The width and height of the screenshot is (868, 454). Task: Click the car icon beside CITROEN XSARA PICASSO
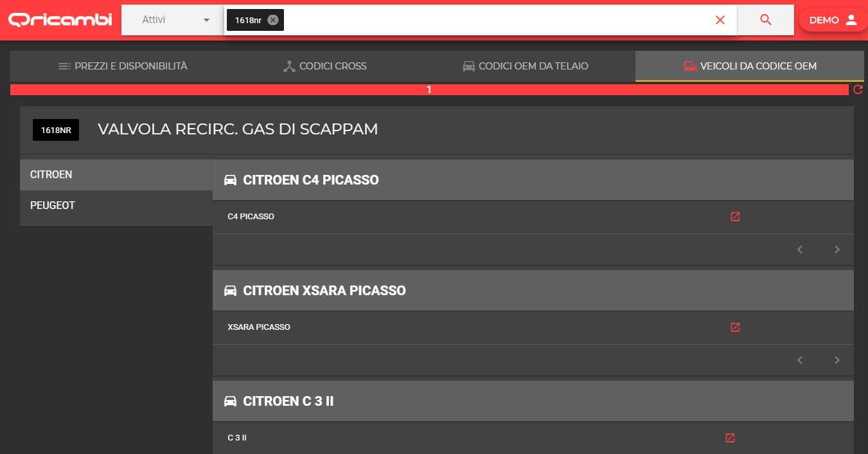230,291
